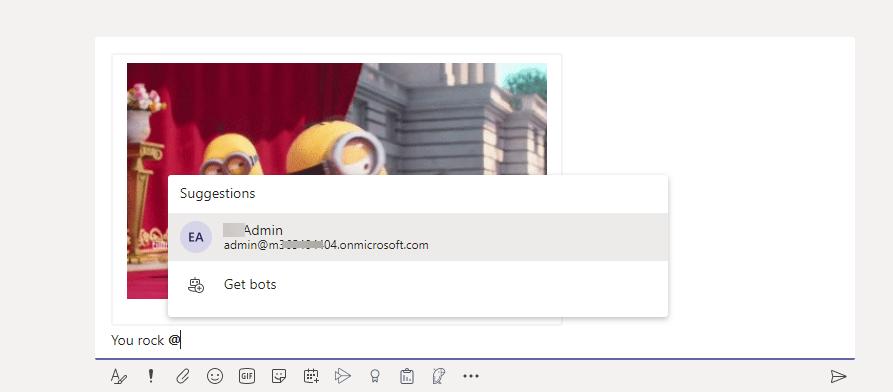
Task: Click the Minions GIF image
Action: tap(337, 181)
